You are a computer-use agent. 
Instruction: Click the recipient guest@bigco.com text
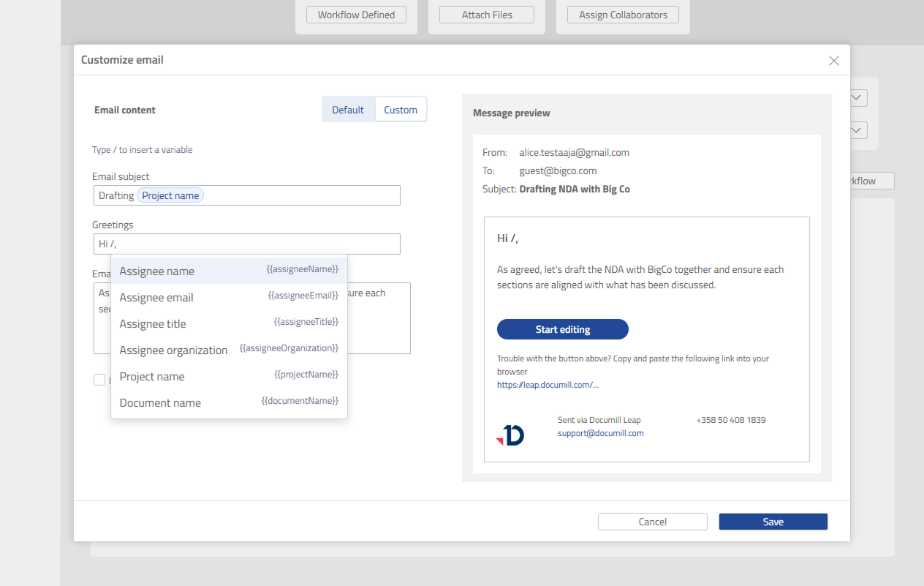558,170
